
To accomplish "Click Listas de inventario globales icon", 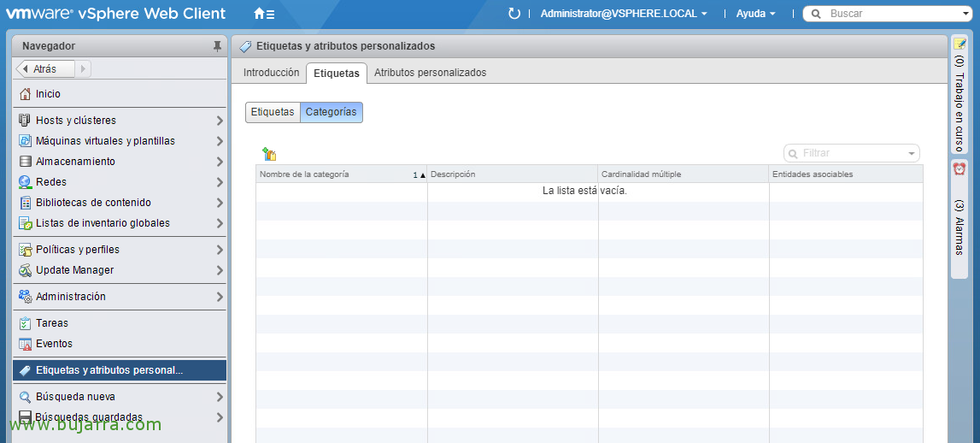I will 25,223.
